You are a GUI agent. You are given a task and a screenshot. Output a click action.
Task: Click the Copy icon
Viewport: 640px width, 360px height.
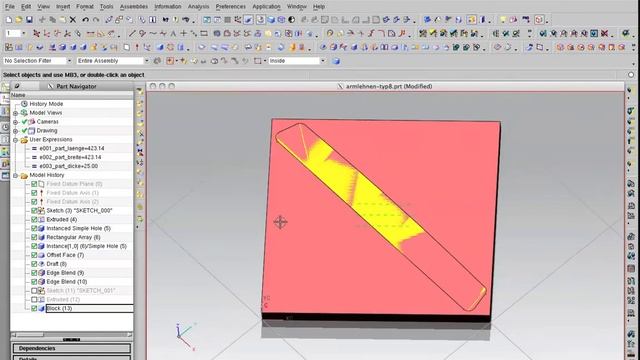[x=52, y=20]
